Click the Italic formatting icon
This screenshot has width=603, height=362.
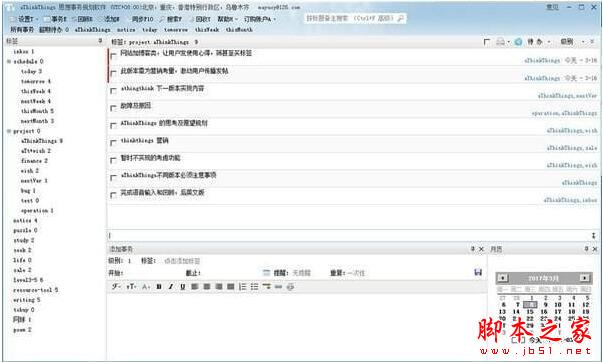pyautogui.click(x=171, y=287)
